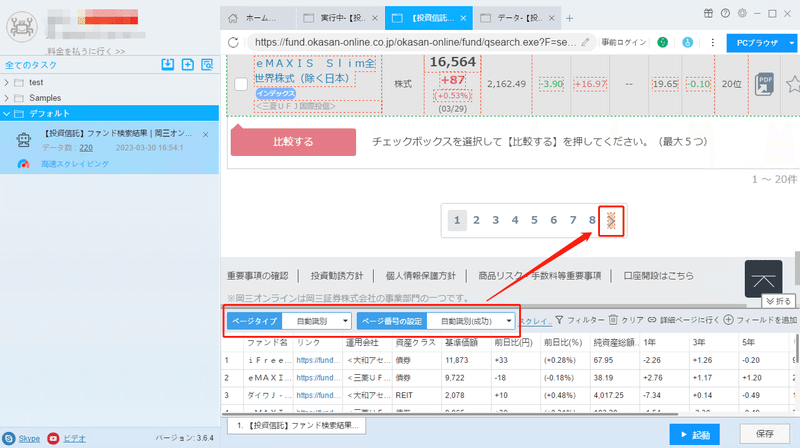This screenshot has height=448, width=800.
Task: Open a new tab with plus button
Action: [569, 18]
